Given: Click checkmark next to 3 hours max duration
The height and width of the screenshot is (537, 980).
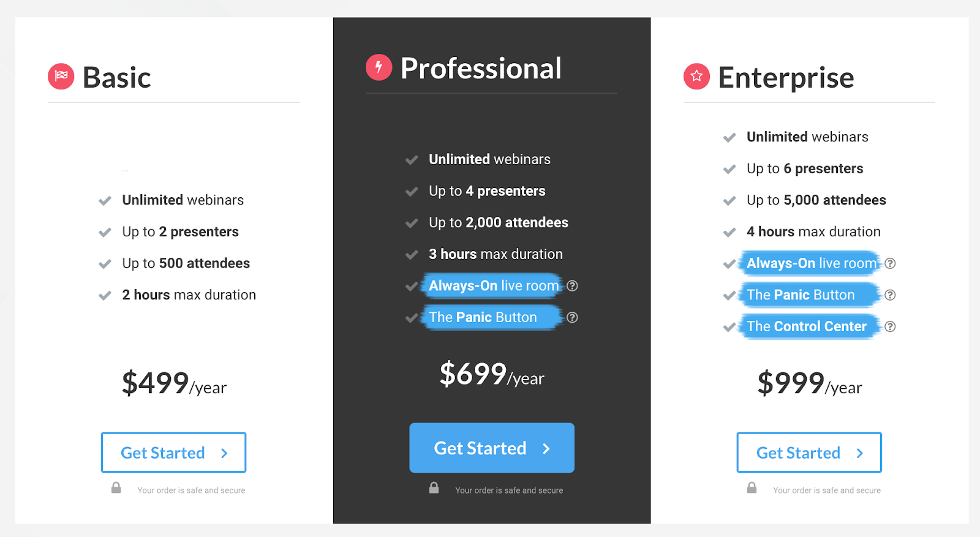Looking at the screenshot, I should (x=412, y=255).
